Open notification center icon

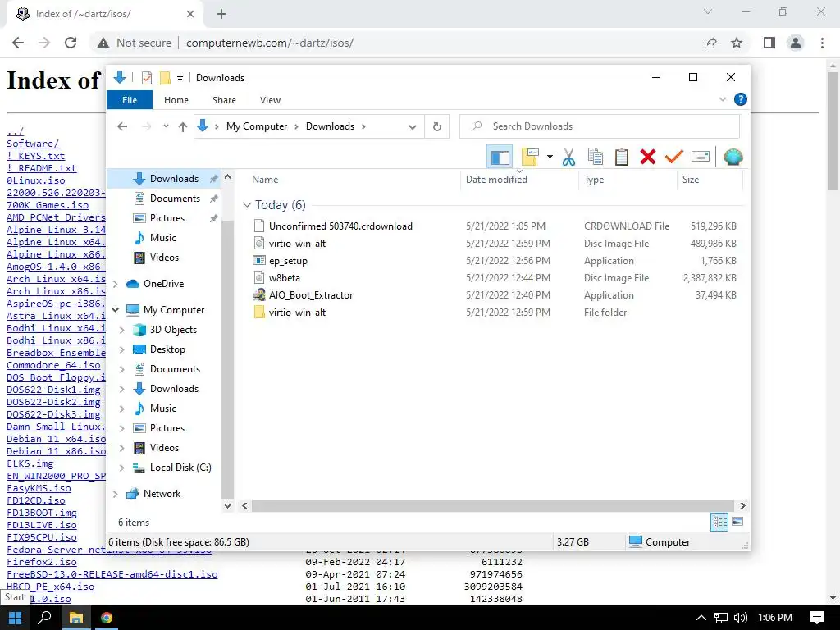(x=816, y=618)
